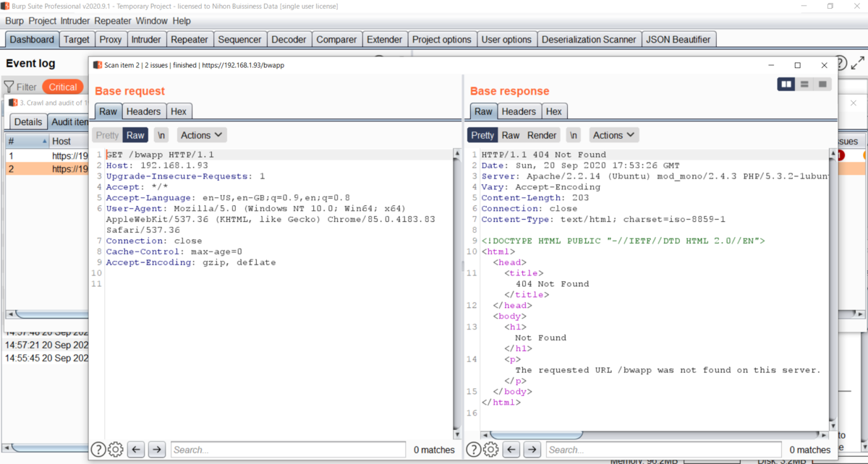Open settings gear under Base response pane
The width and height of the screenshot is (868, 464).
click(x=491, y=450)
